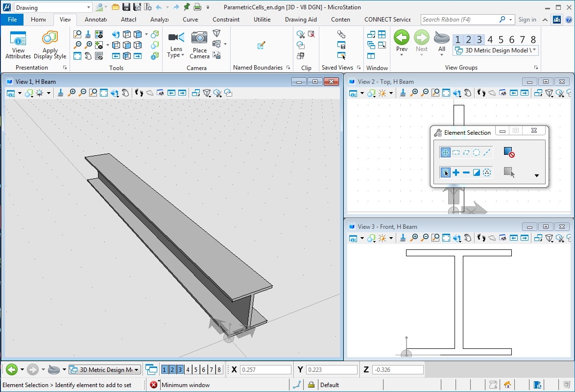Collapse the ribbon with the chevron
The height and width of the screenshot is (392, 575).
coord(545,20)
